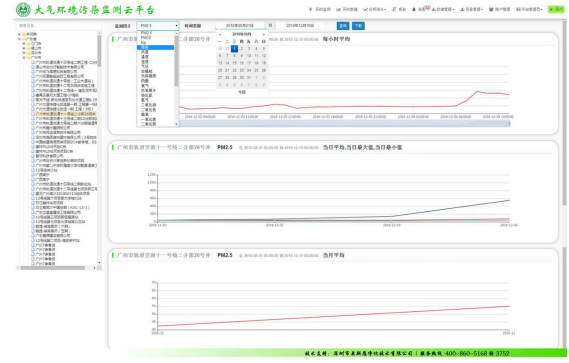Screen dimensions: 569x363
Task: Open the alarm bell with red badge
Action: (414, 9)
